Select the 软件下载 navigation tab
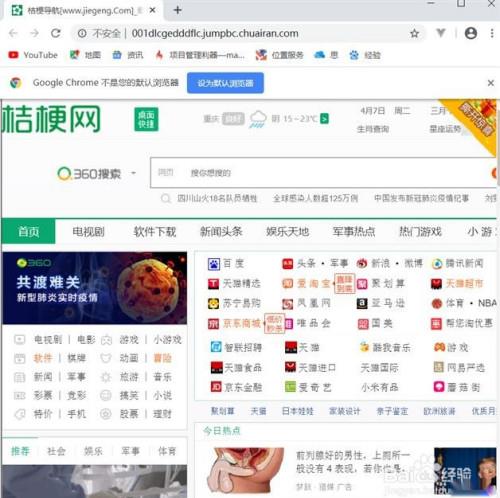 coord(155,232)
